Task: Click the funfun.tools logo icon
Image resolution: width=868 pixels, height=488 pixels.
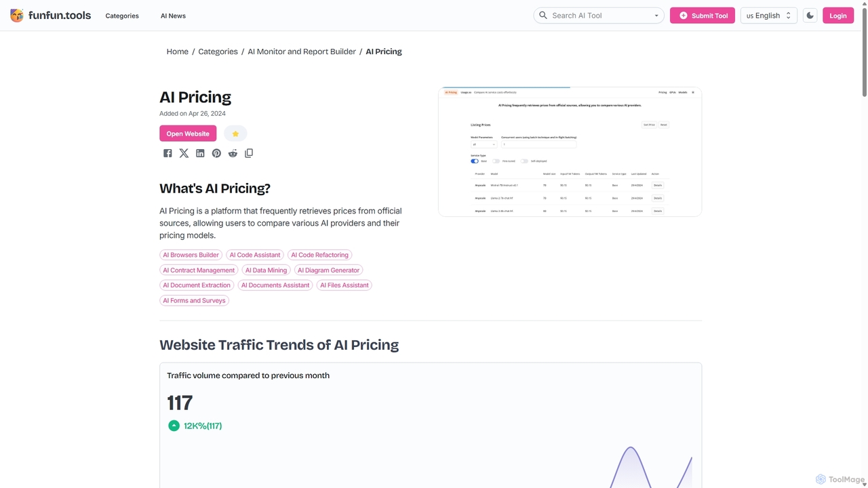Action: coord(17,16)
